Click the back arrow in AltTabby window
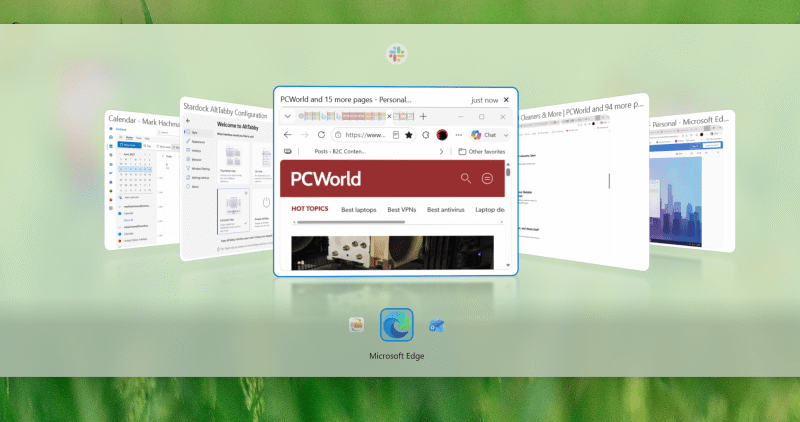Screen dimensions: 800x422 (188, 120)
